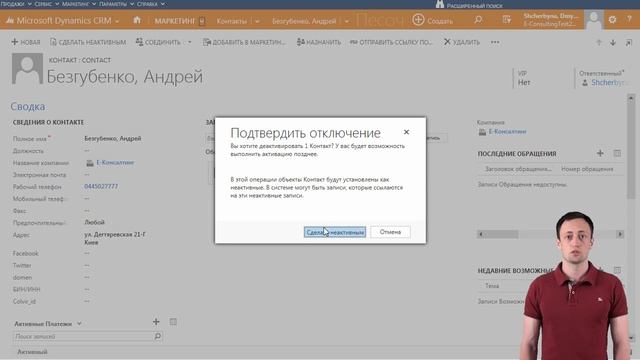Click contact photo placeholder

click(27, 69)
